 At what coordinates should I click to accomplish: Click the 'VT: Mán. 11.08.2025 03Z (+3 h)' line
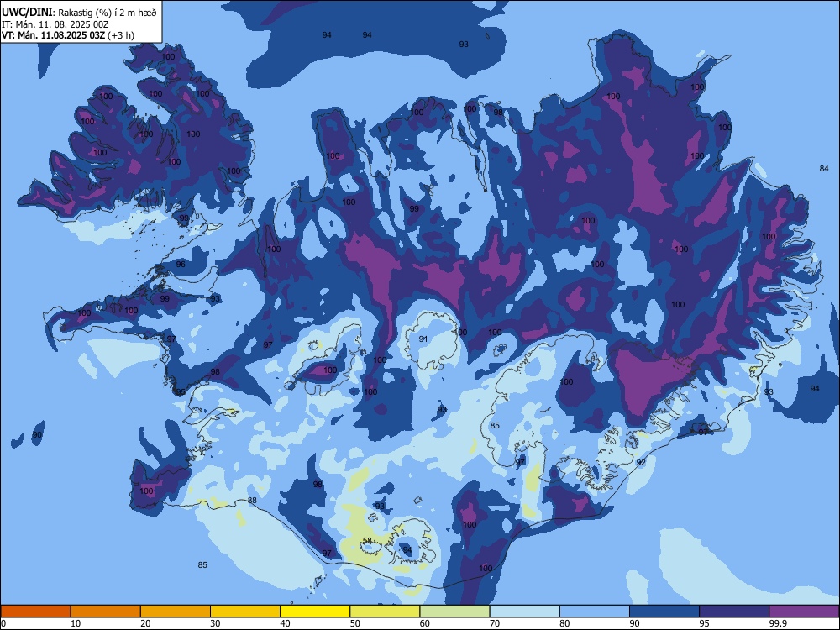coord(68,35)
